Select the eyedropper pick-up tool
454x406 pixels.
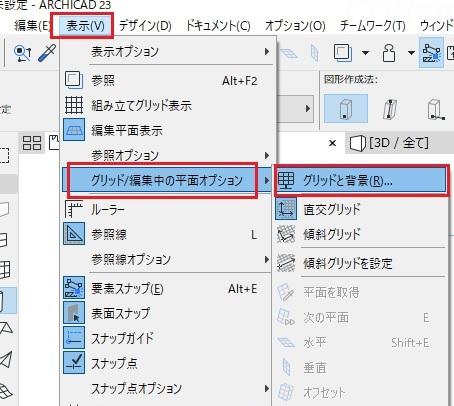point(47,53)
